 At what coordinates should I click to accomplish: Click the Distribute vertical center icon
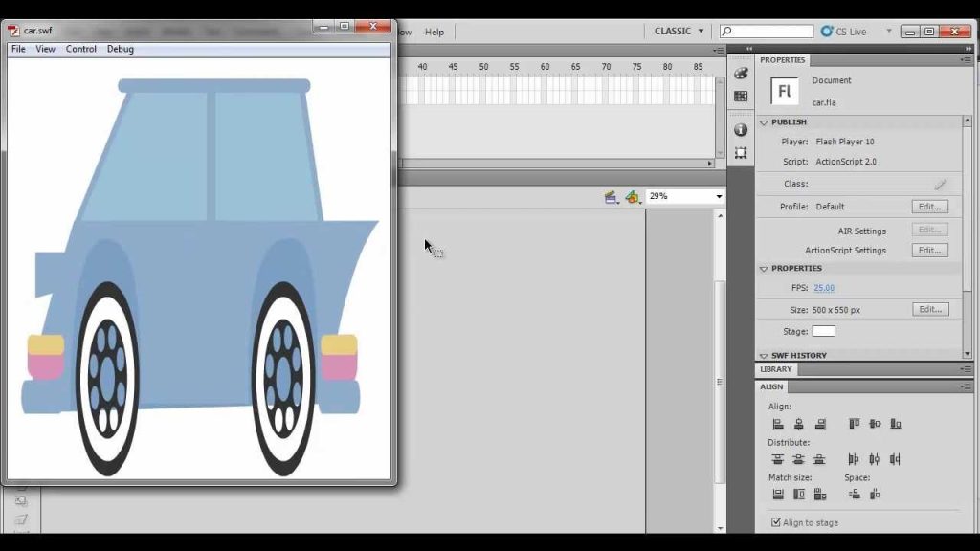(798, 459)
